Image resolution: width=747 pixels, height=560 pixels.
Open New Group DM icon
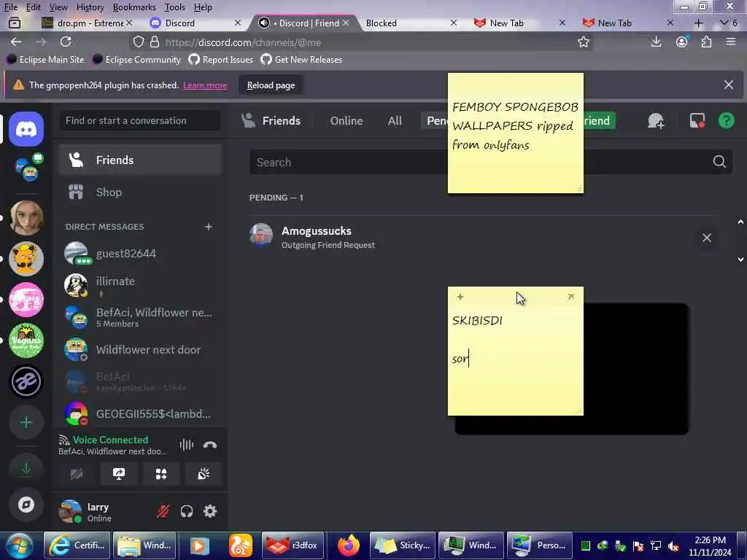click(x=656, y=120)
